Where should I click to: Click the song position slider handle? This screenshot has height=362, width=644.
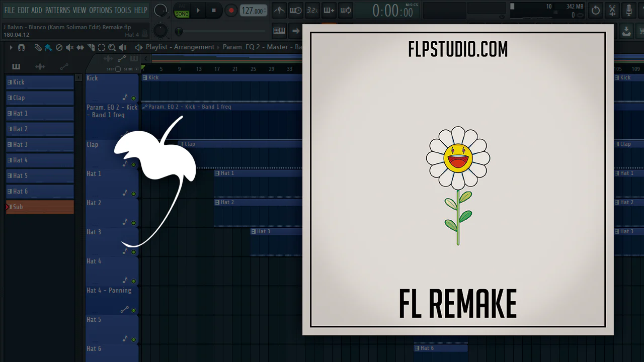pos(179,31)
